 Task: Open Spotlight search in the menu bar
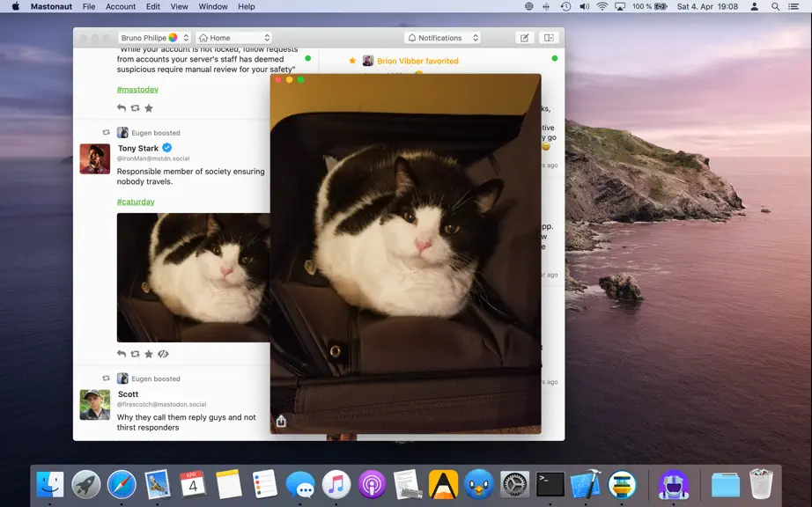(775, 7)
